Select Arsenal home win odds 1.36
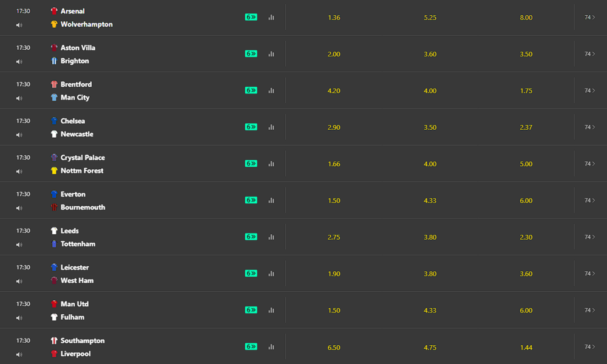Viewport: 607px width, 364px height. (x=334, y=18)
